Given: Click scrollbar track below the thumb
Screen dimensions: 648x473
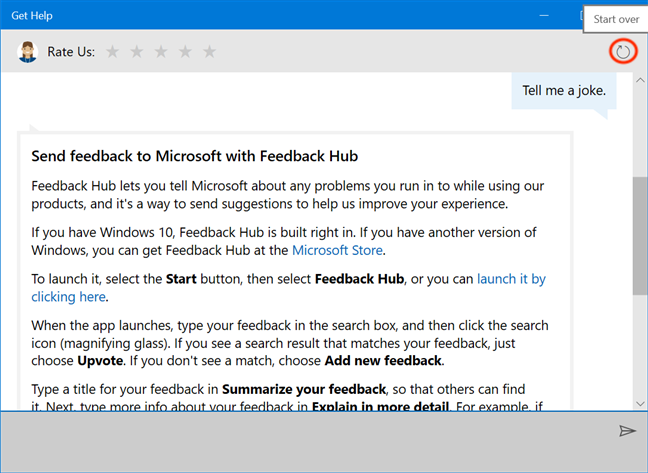Looking at the screenshot, I should [640, 350].
